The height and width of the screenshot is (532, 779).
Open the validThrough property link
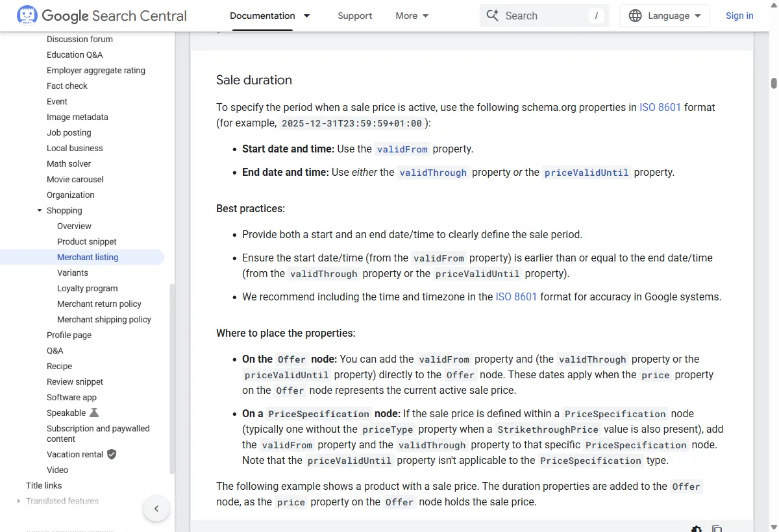(433, 173)
